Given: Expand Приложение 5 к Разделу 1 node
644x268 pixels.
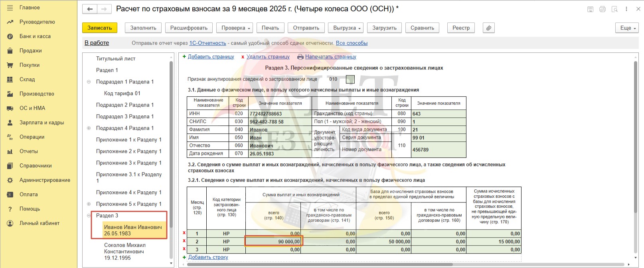Looking at the screenshot, I should 89,204.
